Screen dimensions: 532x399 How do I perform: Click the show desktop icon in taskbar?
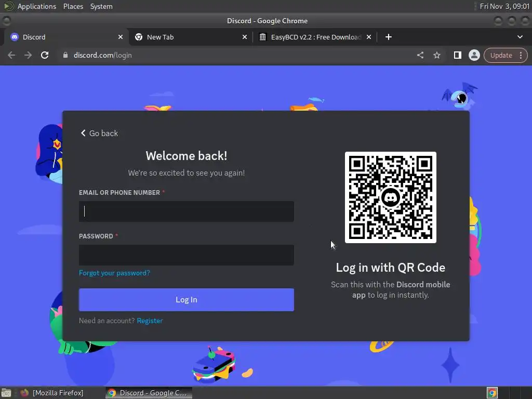click(x=6, y=393)
